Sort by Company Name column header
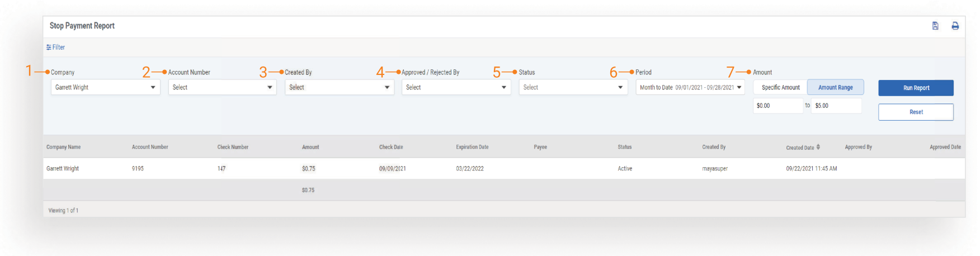Viewport: 980px width, 256px height. tap(63, 147)
